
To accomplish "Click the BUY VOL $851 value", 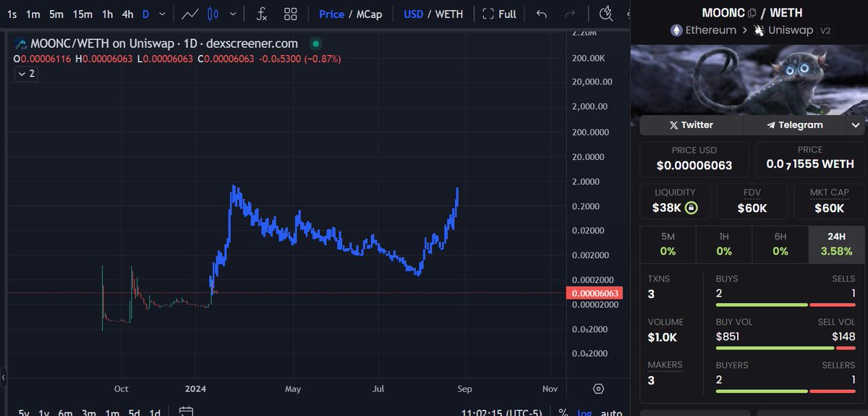I will point(727,336).
